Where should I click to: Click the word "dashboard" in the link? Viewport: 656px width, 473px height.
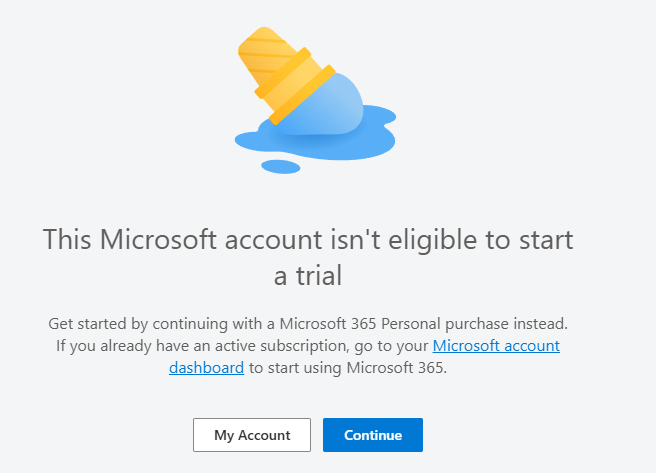click(x=206, y=367)
